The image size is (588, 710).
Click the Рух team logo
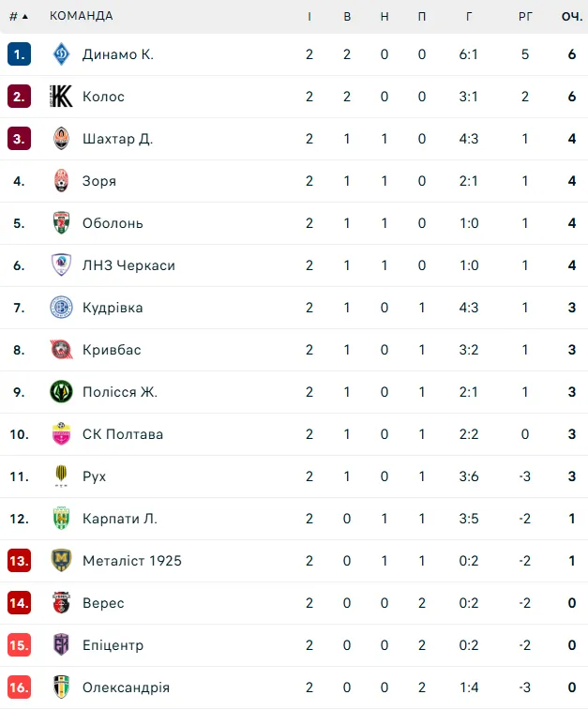(x=61, y=476)
